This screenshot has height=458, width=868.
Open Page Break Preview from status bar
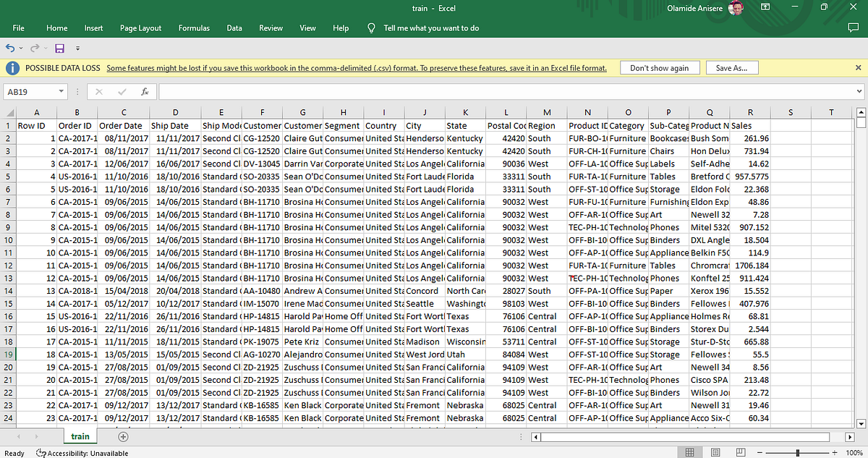click(x=741, y=452)
